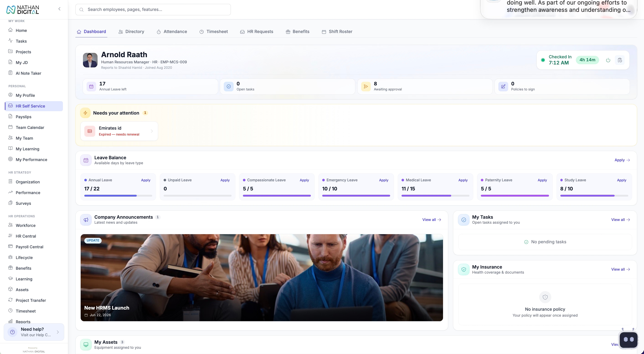The width and height of the screenshot is (644, 354).
Task: Click the Company Announcements megaphone icon
Action: pos(86,220)
